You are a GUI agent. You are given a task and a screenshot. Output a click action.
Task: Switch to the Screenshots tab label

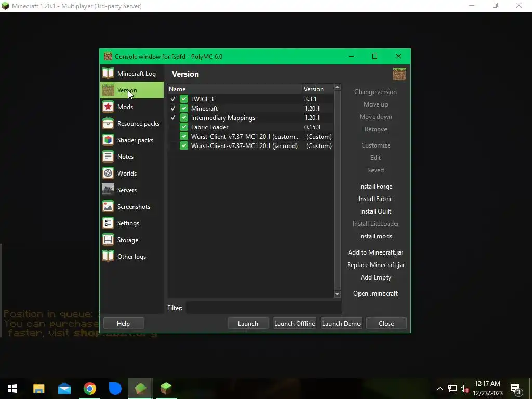134,206
